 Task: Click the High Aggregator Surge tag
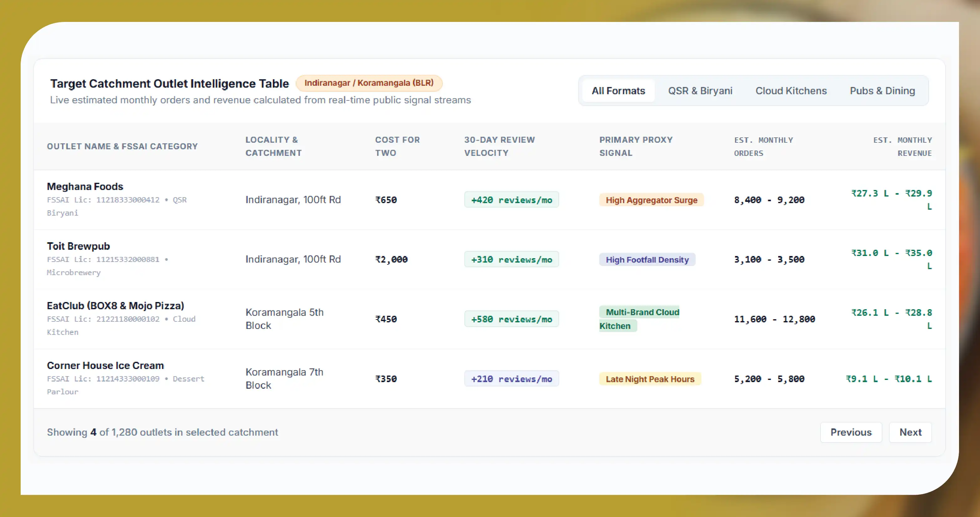(x=651, y=200)
